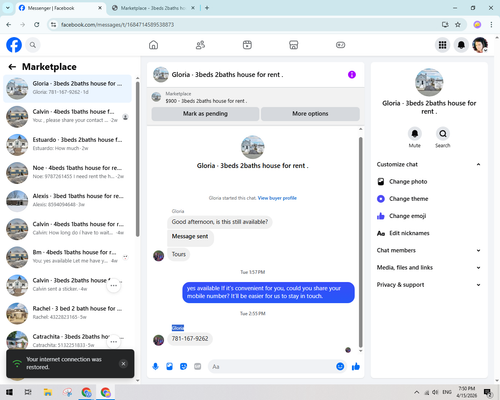The image size is (500, 400).
Task: Search in conversation magnifier icon
Action: (x=443, y=134)
